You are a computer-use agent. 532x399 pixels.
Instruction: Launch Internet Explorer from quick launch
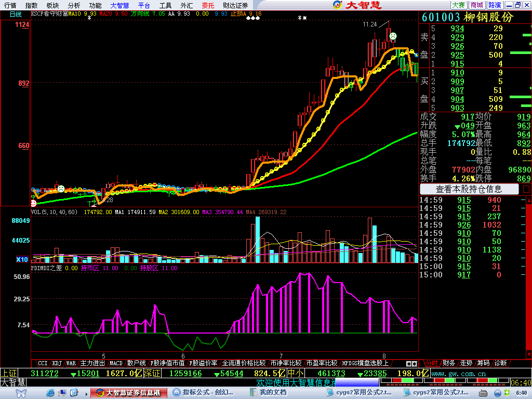[50, 393]
